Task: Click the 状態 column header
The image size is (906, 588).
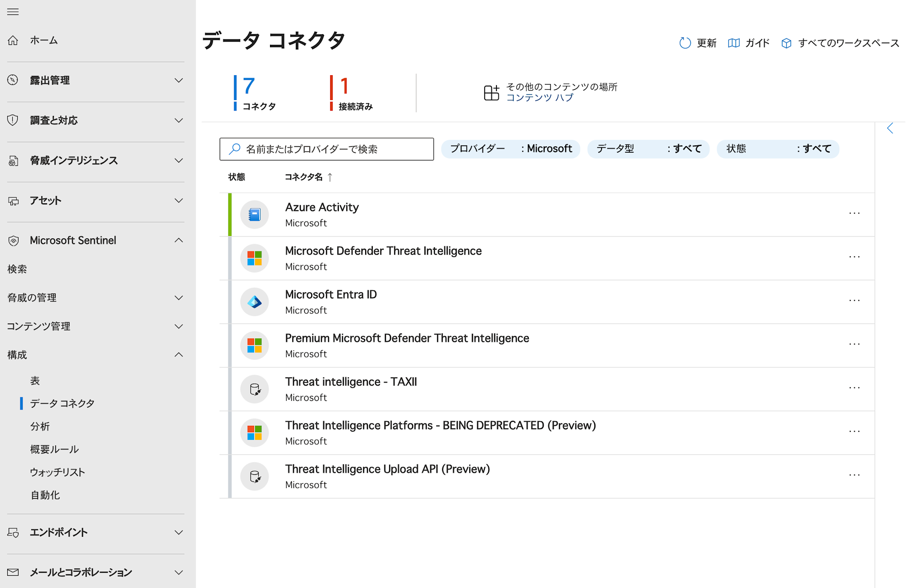Action: tap(236, 177)
